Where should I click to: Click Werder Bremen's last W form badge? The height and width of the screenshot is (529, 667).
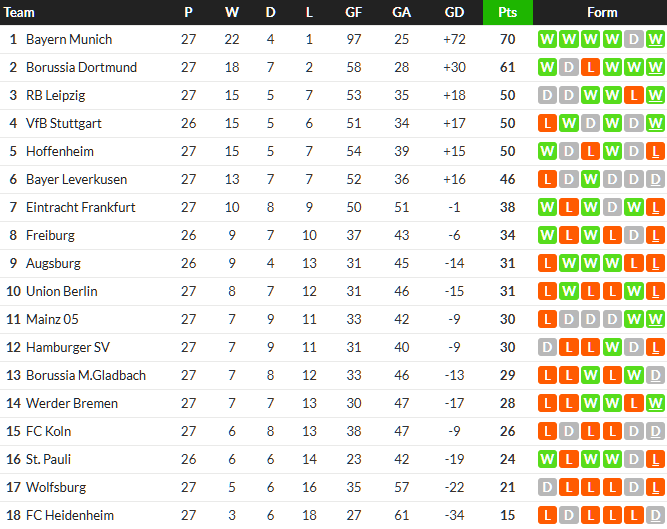pos(655,404)
